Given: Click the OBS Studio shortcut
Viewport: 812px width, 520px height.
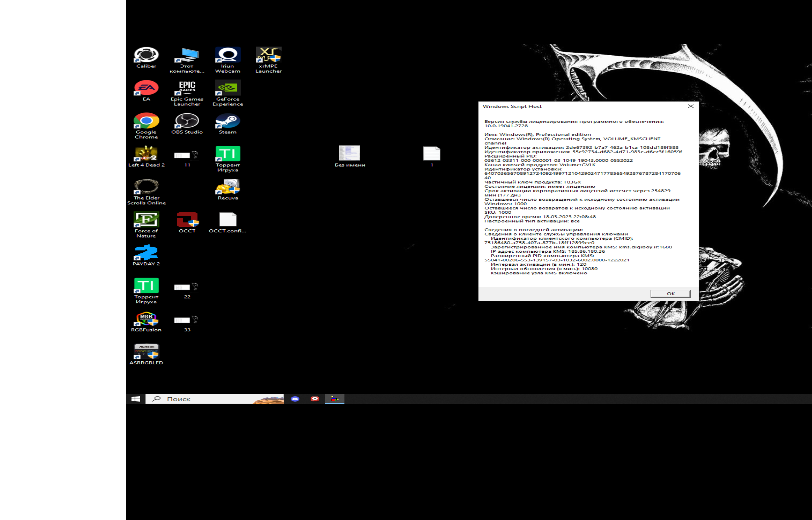Looking at the screenshot, I should click(187, 123).
